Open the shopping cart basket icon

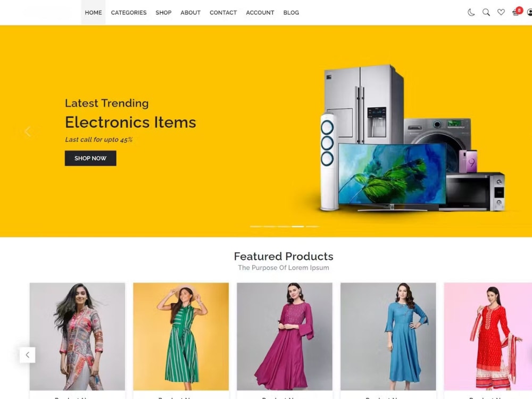click(x=515, y=13)
